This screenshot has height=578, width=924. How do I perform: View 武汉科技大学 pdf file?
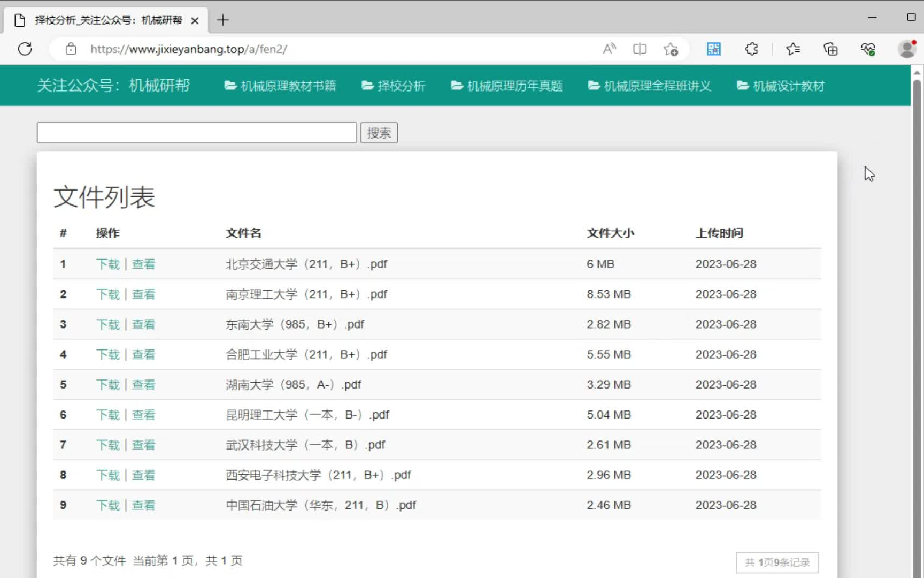[x=143, y=445]
